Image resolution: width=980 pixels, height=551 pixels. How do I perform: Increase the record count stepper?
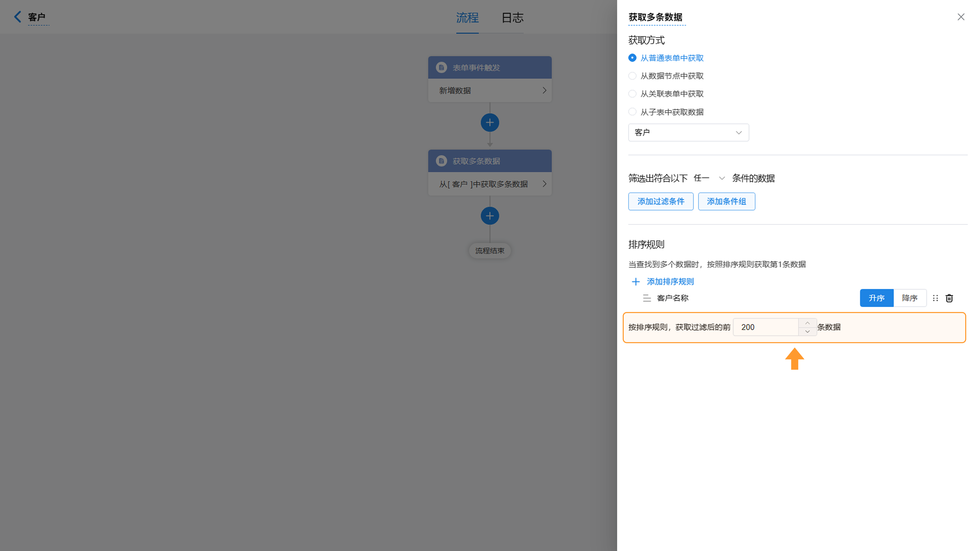[807, 323]
